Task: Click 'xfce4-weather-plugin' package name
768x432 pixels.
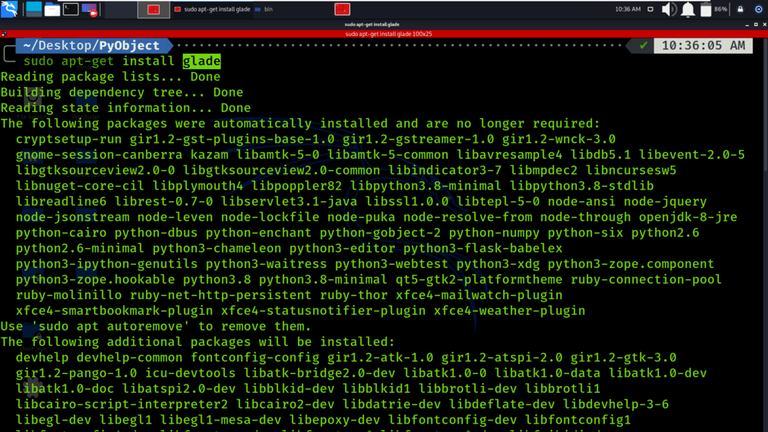Action: coord(509,311)
